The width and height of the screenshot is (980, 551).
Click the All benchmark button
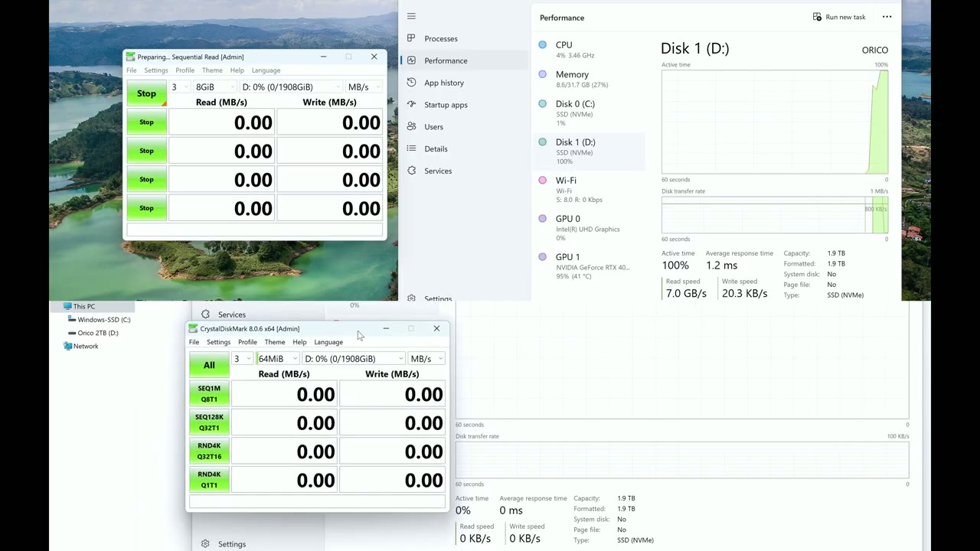(209, 365)
